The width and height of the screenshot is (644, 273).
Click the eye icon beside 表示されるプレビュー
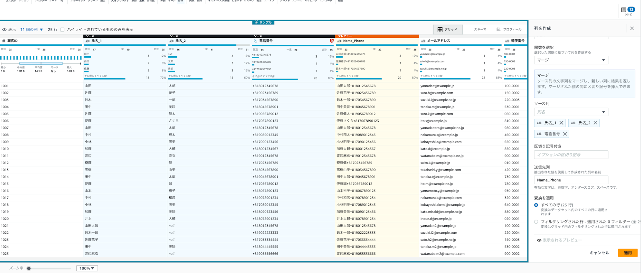tap(539, 240)
